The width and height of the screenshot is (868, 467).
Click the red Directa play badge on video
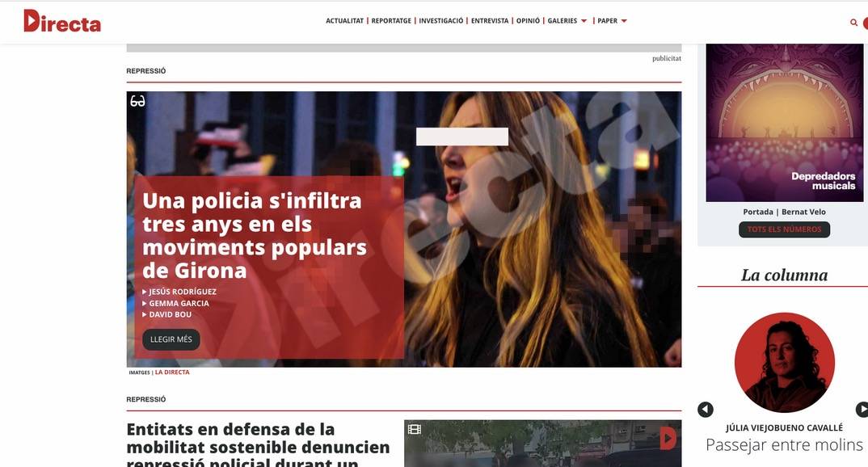pos(668,438)
